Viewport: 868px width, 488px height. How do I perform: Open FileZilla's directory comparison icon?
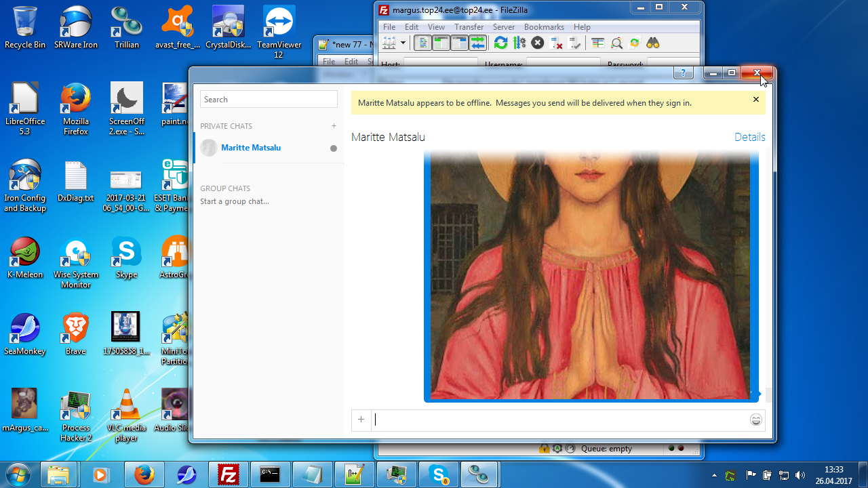[x=616, y=43]
